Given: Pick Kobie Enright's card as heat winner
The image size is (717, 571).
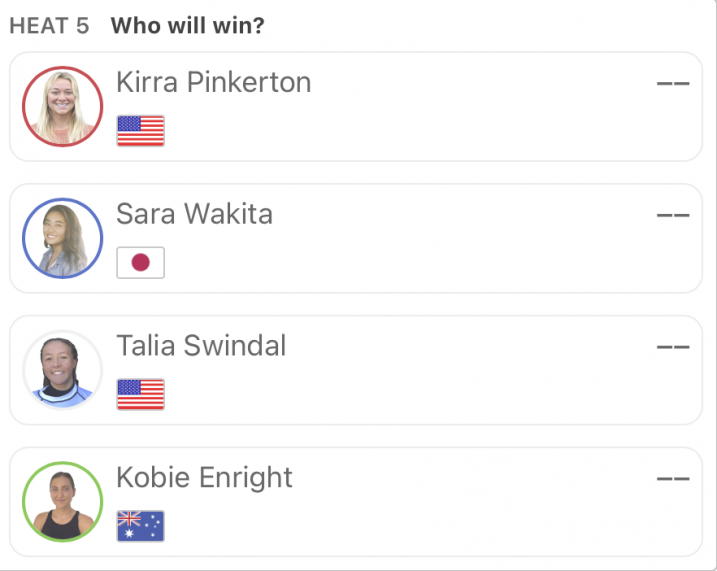Looking at the screenshot, I should tap(356, 502).
